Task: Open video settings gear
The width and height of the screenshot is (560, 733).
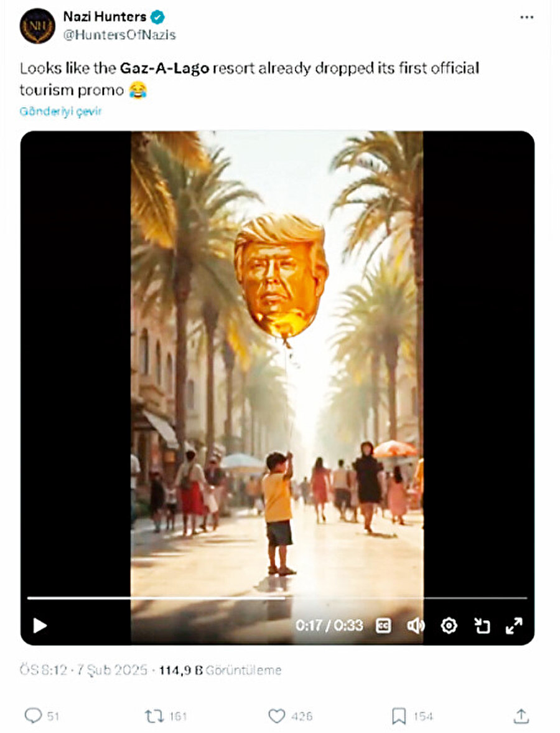Action: coord(449,625)
